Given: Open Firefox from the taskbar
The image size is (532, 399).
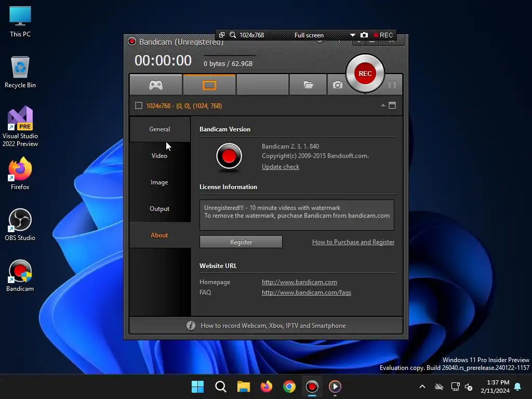Looking at the screenshot, I should click(267, 387).
